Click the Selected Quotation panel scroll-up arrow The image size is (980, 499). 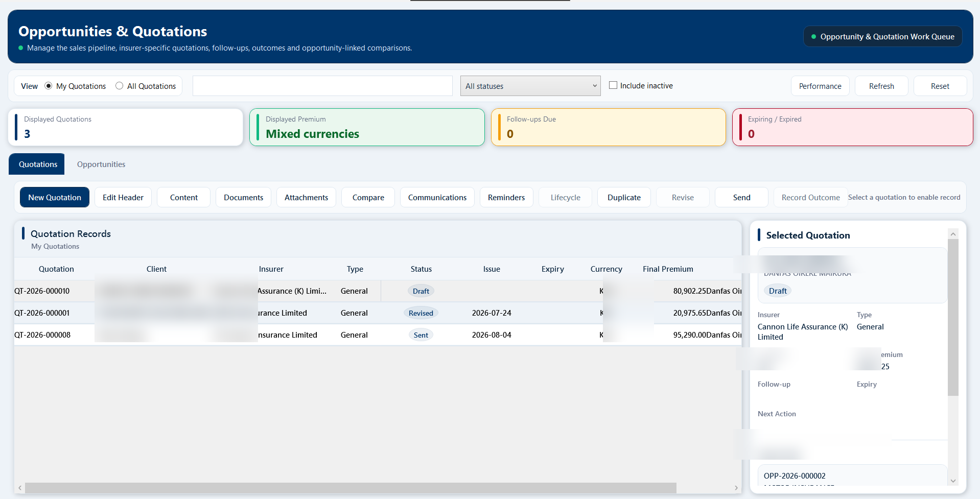953,234
